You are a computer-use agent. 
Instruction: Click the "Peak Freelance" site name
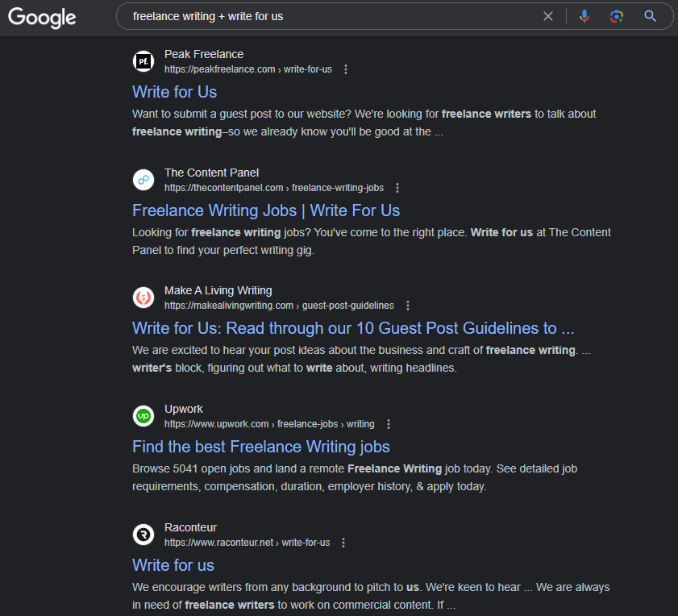coord(204,54)
